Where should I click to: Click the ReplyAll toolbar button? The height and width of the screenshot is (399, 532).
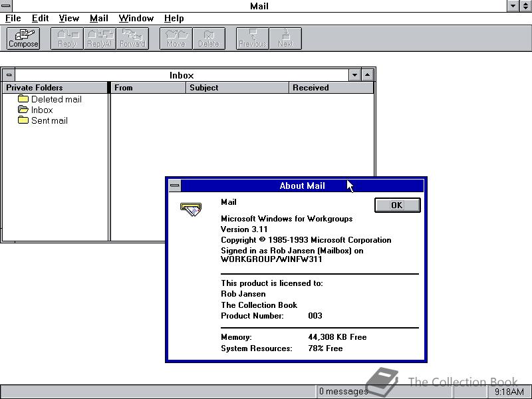click(100, 39)
